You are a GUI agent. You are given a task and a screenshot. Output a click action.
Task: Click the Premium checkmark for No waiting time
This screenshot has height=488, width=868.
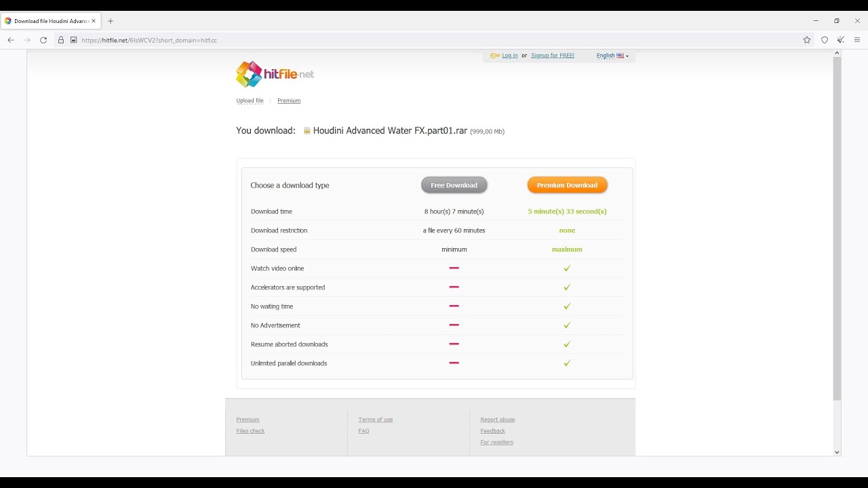pos(567,306)
